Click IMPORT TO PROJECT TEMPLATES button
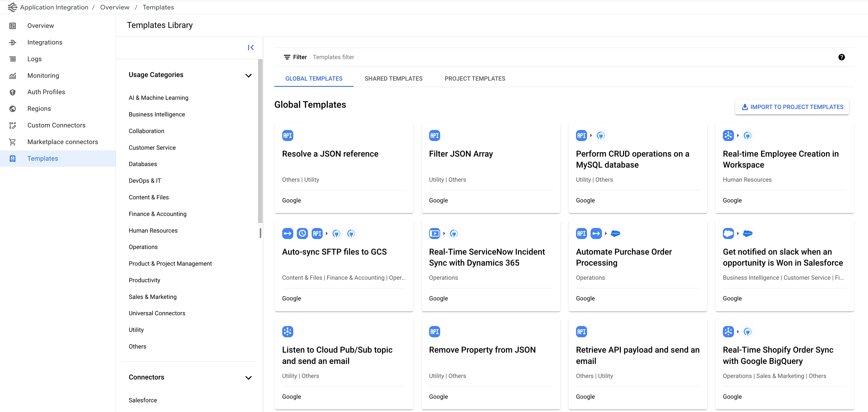The image size is (868, 412). pyautogui.click(x=791, y=107)
